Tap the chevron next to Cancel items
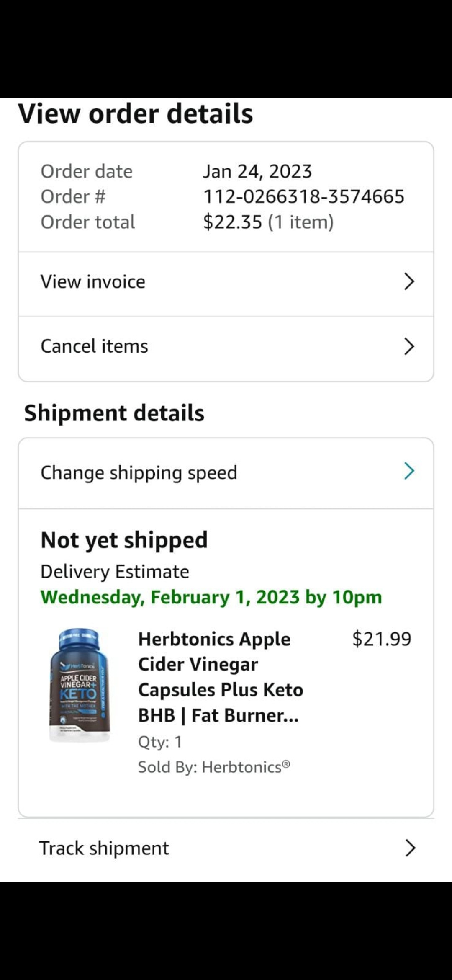The width and height of the screenshot is (452, 980). [409, 346]
